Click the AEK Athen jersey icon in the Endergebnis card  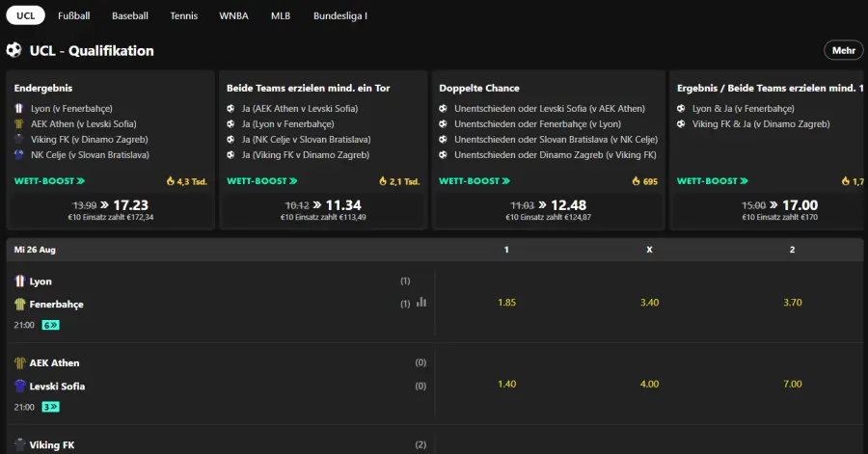click(19, 124)
